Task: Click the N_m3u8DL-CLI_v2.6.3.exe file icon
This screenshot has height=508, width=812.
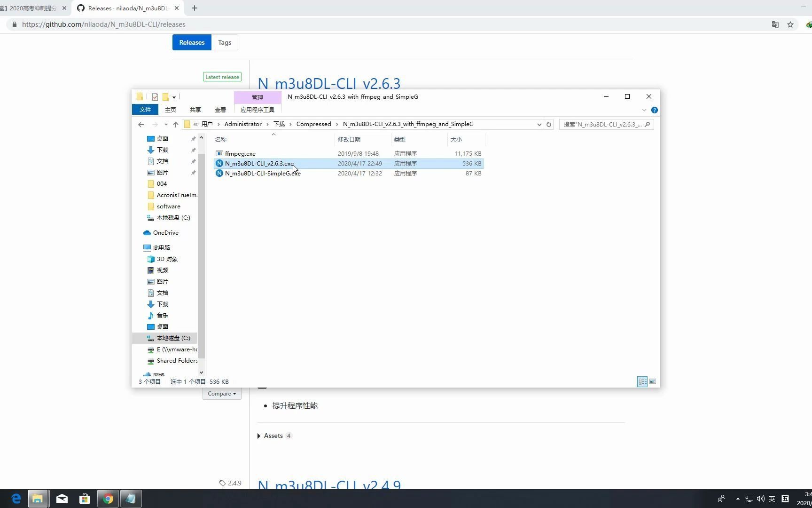Action: pyautogui.click(x=219, y=163)
